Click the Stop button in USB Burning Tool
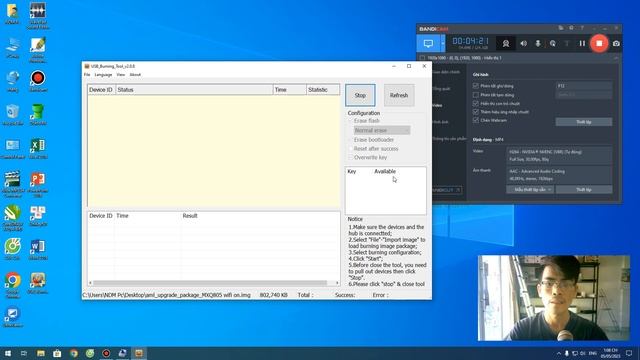 click(360, 95)
